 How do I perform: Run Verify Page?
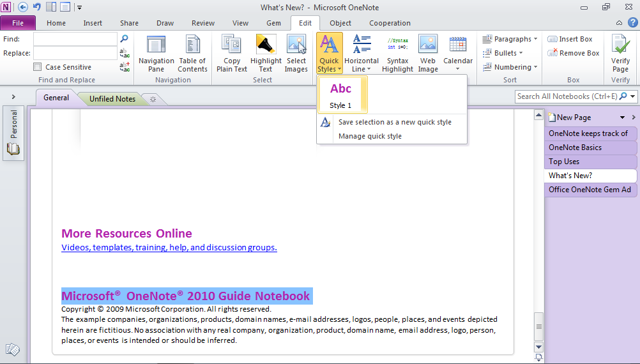pos(620,54)
